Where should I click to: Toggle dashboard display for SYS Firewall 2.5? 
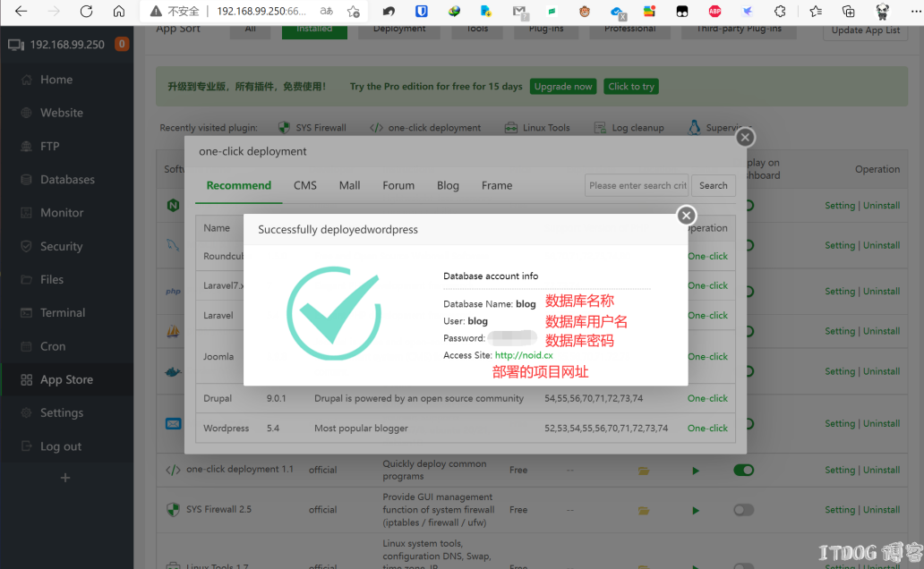click(x=744, y=510)
